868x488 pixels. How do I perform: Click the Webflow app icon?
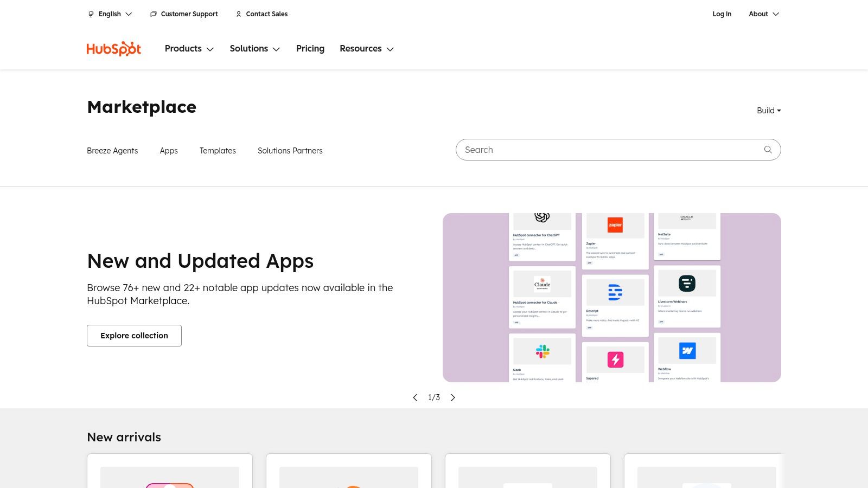pos(687,351)
